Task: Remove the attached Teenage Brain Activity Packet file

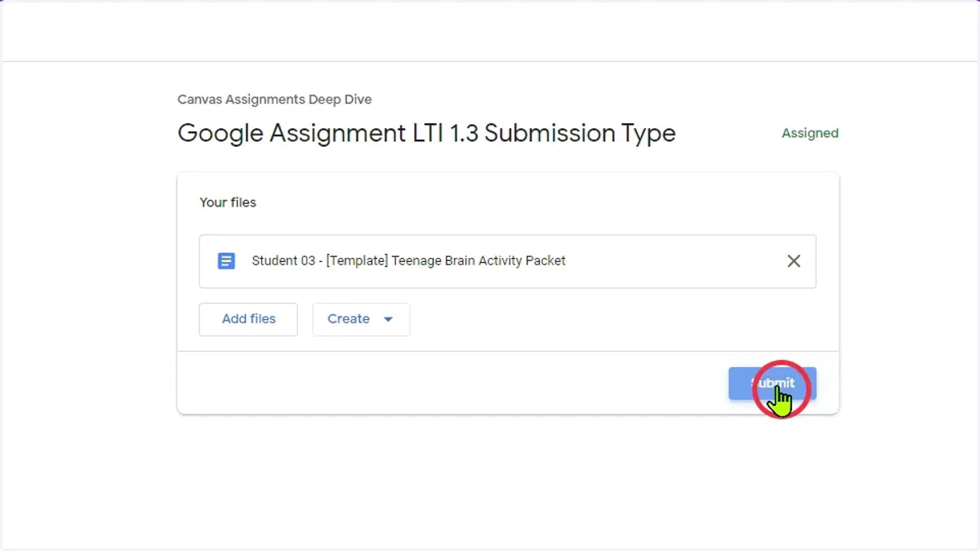Action: pyautogui.click(x=794, y=261)
